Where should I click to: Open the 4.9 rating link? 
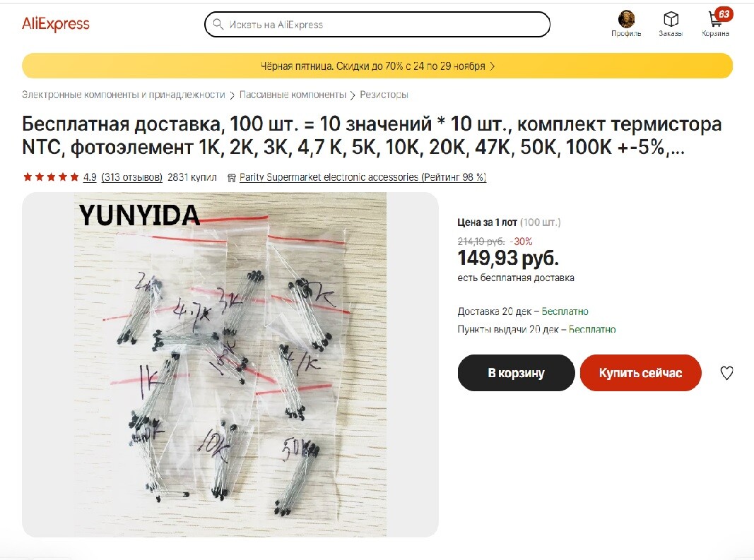[90, 177]
